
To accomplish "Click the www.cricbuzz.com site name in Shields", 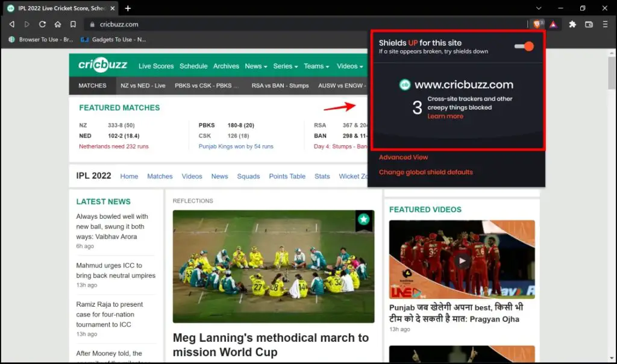I will point(464,84).
